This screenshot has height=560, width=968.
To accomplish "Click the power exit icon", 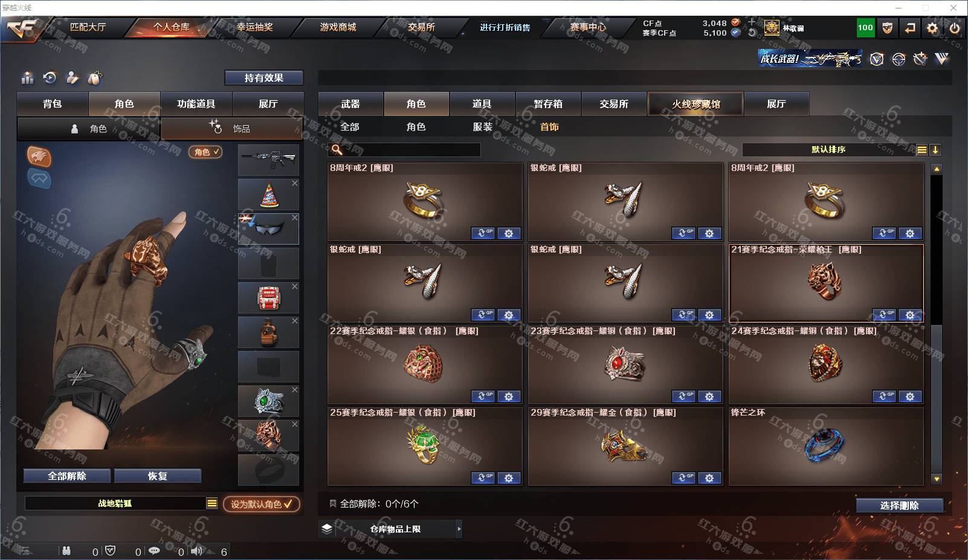I will pos(955,28).
